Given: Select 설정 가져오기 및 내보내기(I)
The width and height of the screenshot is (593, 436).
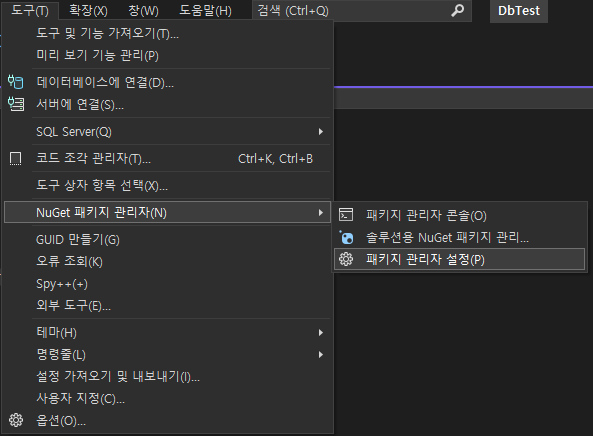Looking at the screenshot, I should click(x=168, y=376).
